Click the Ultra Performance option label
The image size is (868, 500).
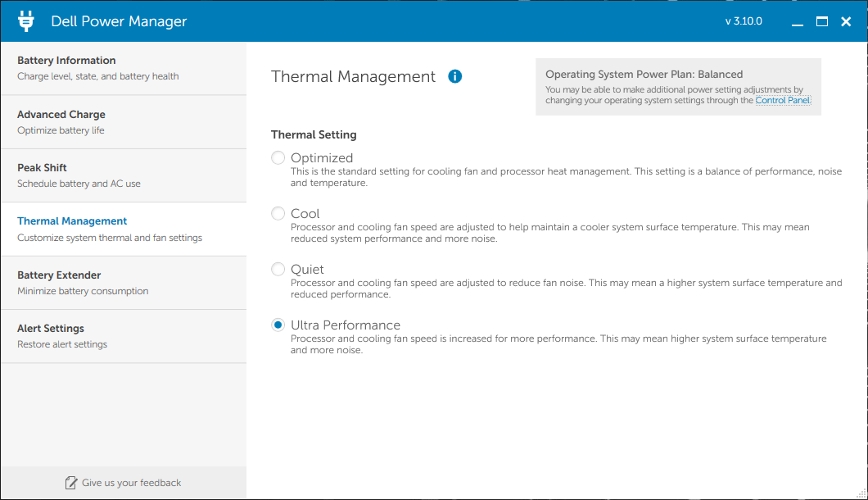[346, 325]
